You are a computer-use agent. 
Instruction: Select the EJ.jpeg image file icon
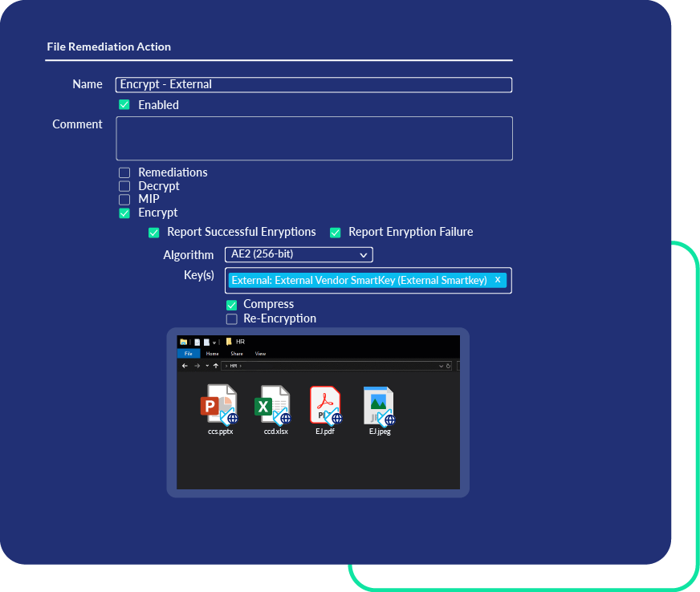click(379, 405)
